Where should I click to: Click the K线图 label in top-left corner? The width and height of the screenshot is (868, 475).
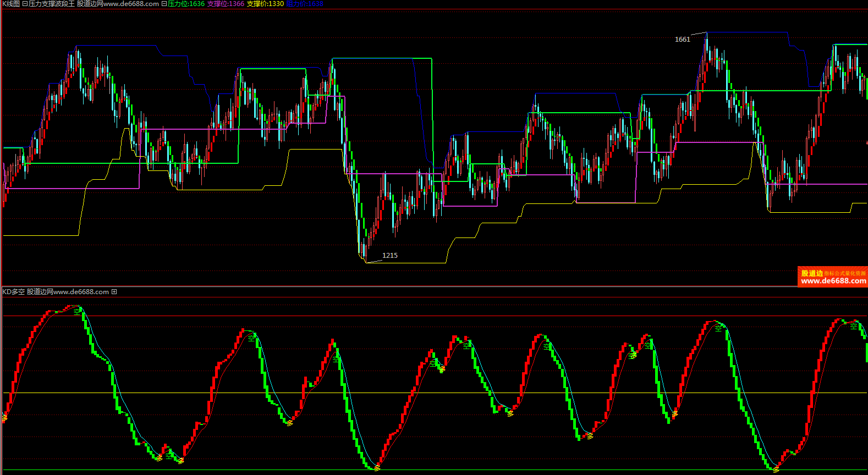point(11,4)
